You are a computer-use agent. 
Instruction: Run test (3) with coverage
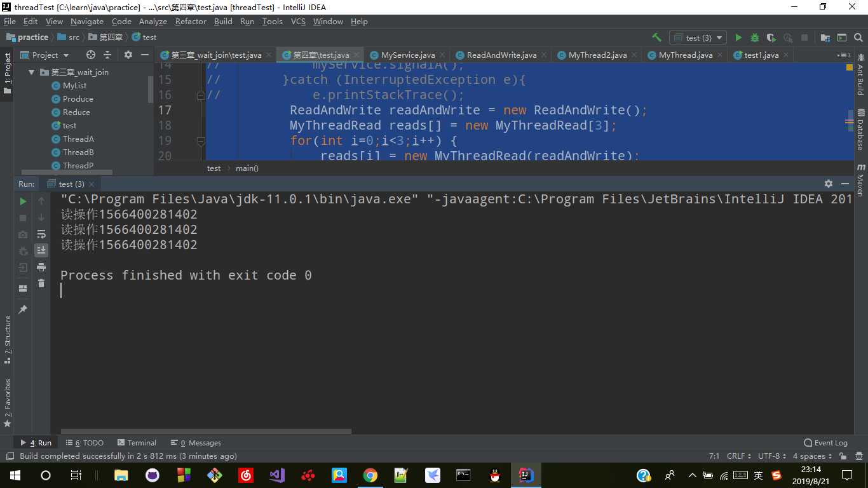(x=771, y=37)
